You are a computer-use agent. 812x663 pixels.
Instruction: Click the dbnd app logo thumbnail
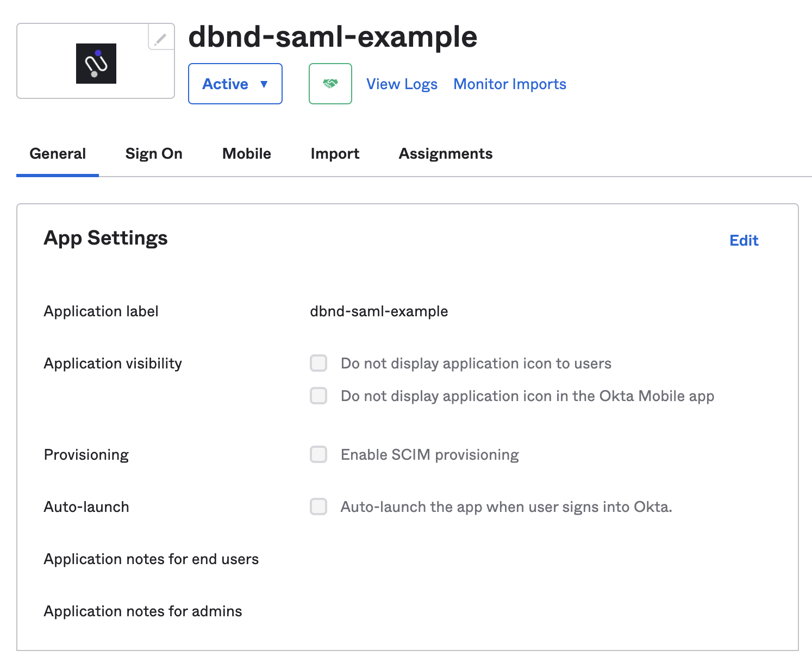pyautogui.click(x=96, y=64)
